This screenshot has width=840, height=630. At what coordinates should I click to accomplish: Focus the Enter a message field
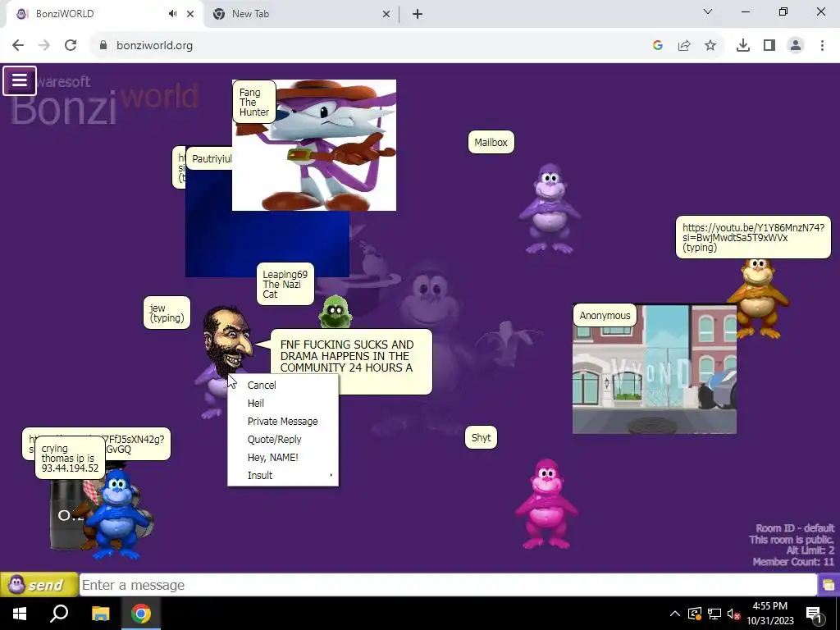[x=448, y=585]
